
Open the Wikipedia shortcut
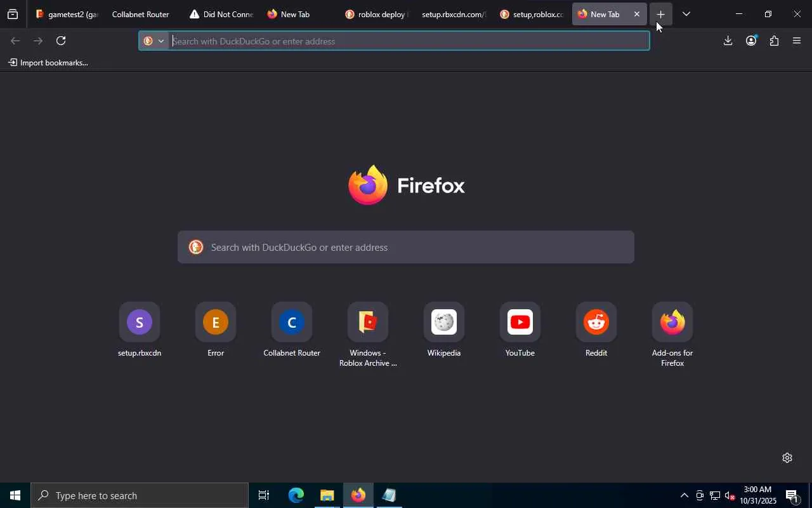coord(444,331)
